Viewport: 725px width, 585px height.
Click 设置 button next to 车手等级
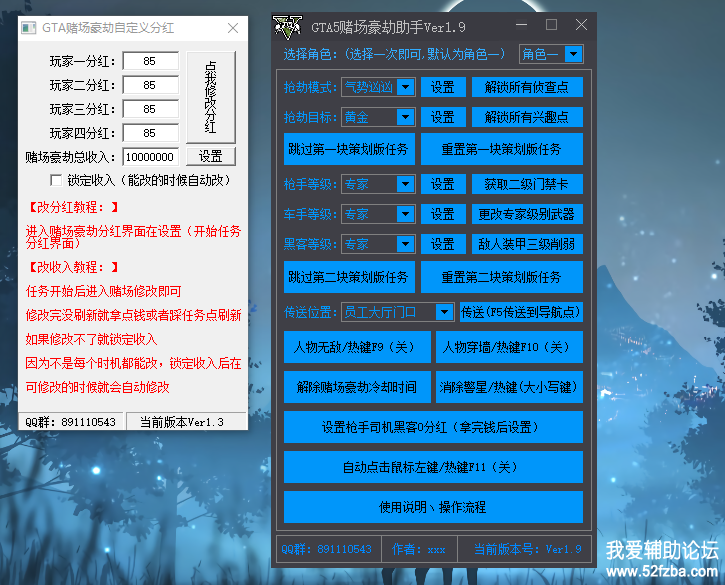443,214
